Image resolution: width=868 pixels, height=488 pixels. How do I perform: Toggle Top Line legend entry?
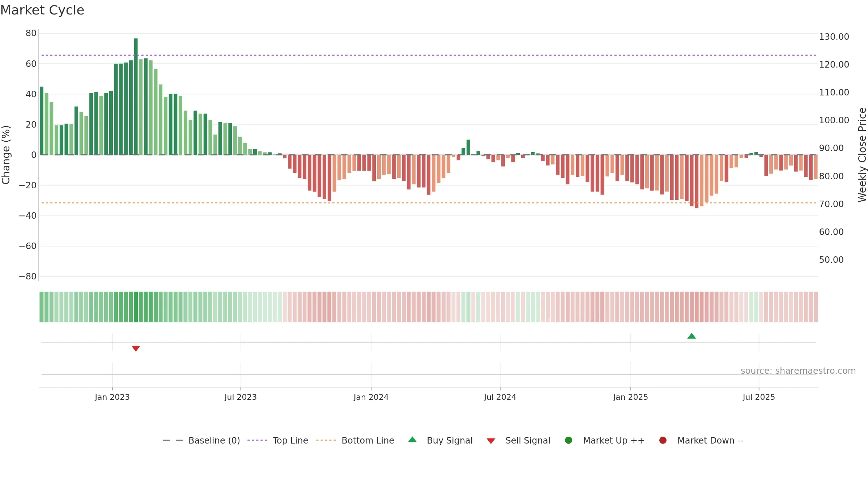[x=278, y=440]
